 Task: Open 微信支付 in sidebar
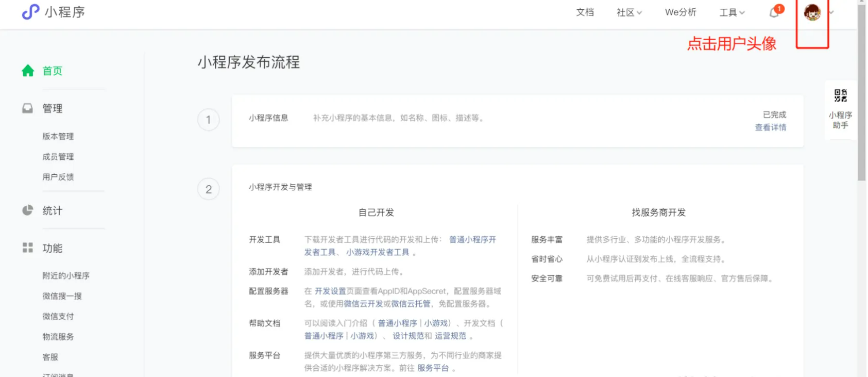(58, 316)
